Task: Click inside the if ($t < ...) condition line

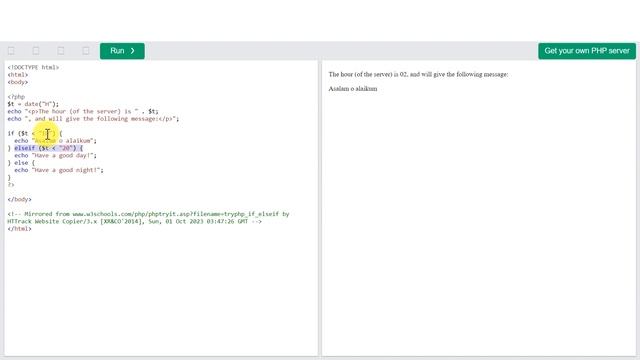Action: (35, 133)
